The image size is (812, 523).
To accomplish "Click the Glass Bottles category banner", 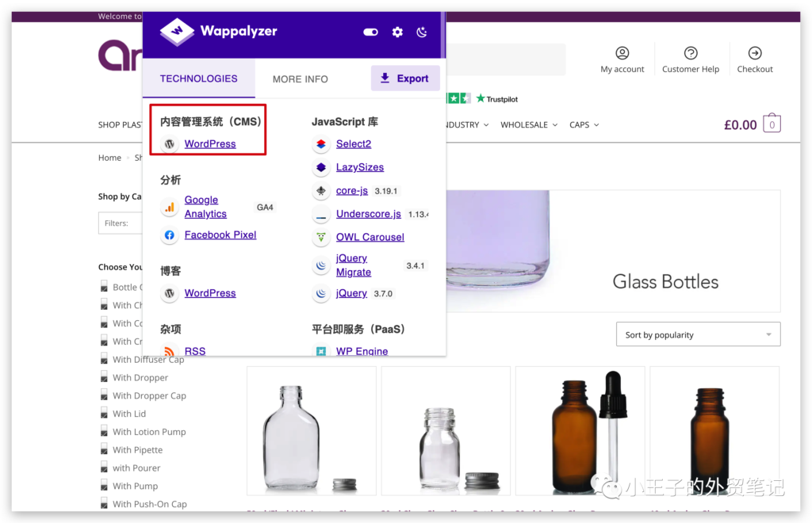I will tap(613, 251).
